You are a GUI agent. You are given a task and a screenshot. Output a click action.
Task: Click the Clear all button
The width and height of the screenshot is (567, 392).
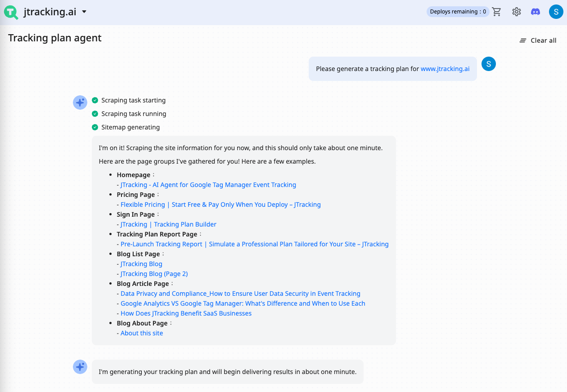538,40
